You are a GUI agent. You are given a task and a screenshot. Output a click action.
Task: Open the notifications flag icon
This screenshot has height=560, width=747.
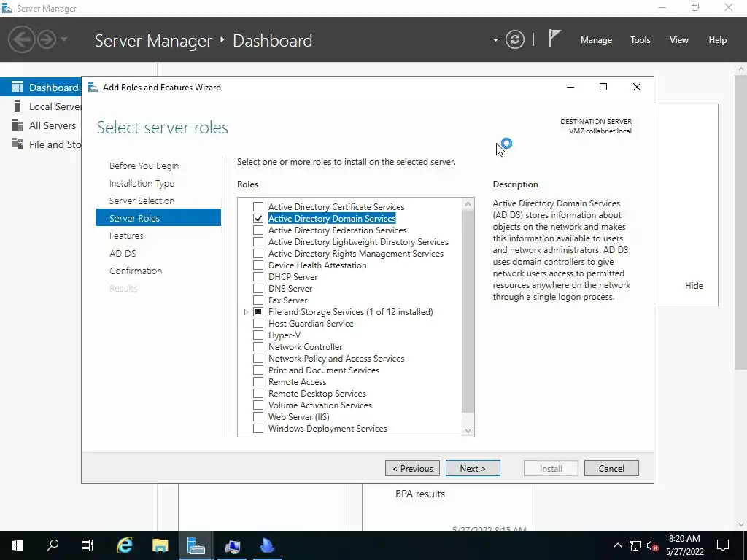pos(554,39)
